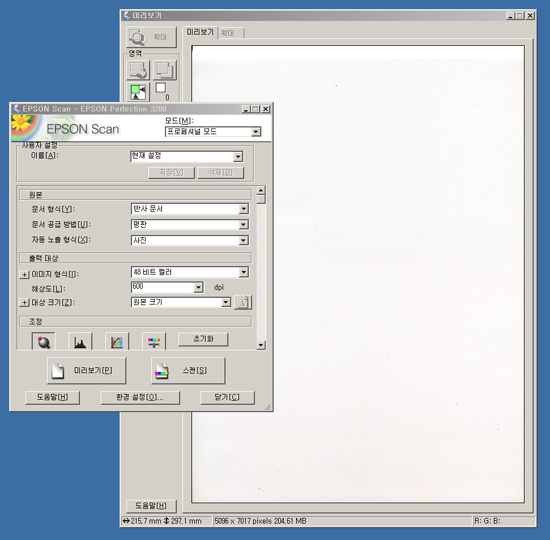The height and width of the screenshot is (540, 550).
Task: Click the Preview window title bar icon
Action: pyautogui.click(x=127, y=15)
